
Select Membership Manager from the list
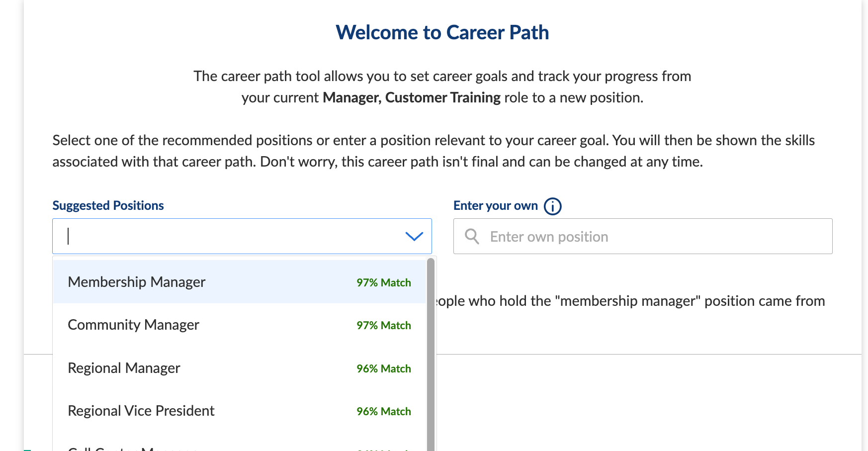[x=137, y=282]
